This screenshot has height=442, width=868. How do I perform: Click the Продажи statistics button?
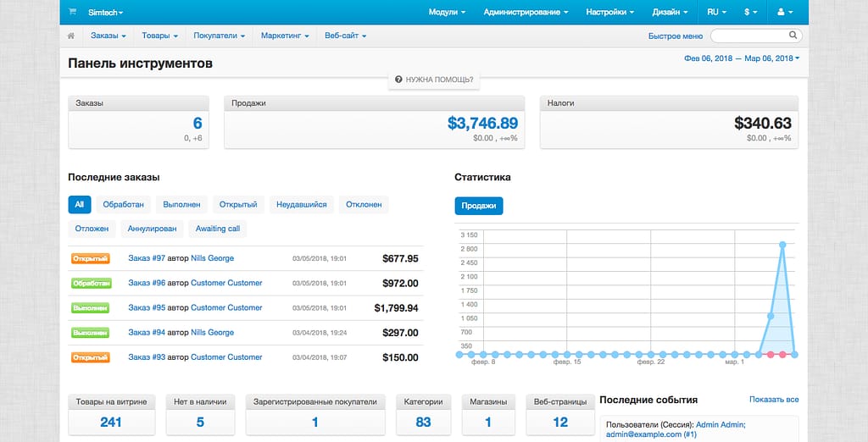pyautogui.click(x=479, y=206)
